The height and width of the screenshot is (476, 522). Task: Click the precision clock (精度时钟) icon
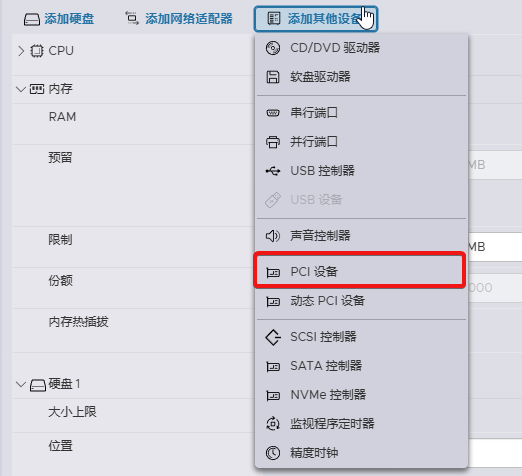(x=273, y=453)
